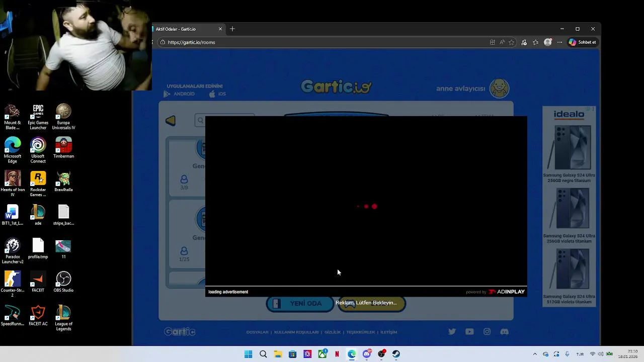Image resolution: width=644 pixels, height=362 pixels.
Task: Close the Aktif Odalar tab
Action: pos(220,29)
